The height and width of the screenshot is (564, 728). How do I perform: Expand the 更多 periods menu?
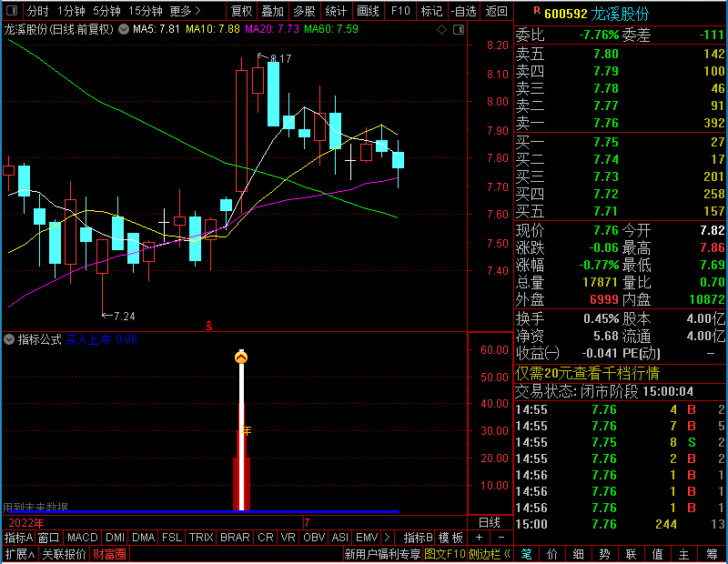pos(186,11)
